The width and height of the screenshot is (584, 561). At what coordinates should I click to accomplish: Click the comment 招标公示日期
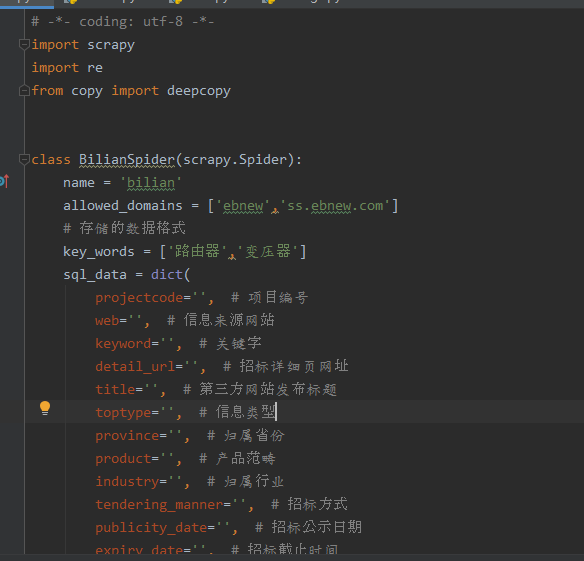pyautogui.click(x=308, y=527)
